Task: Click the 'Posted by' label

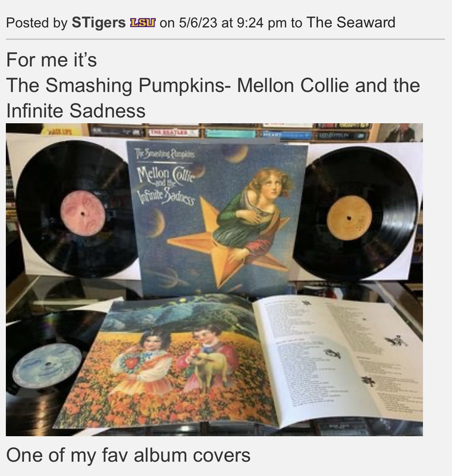Action: [36, 23]
